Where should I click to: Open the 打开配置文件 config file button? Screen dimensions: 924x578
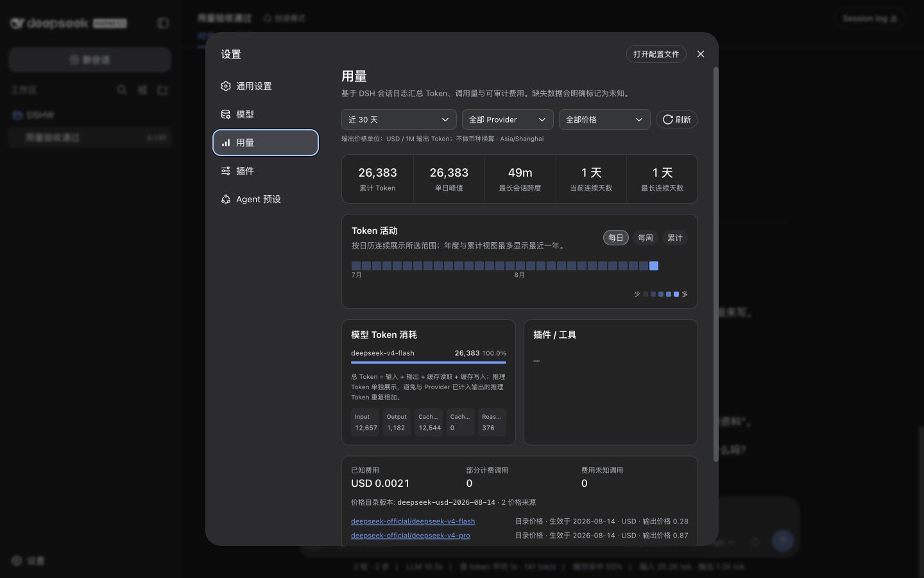tap(656, 54)
